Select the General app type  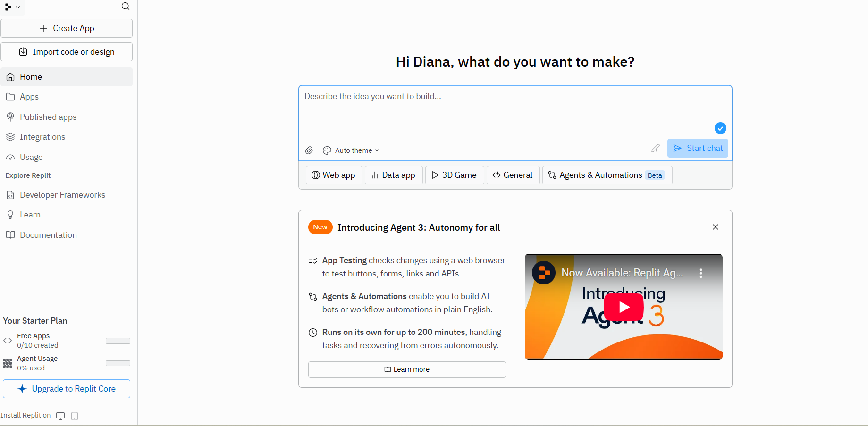[513, 175]
